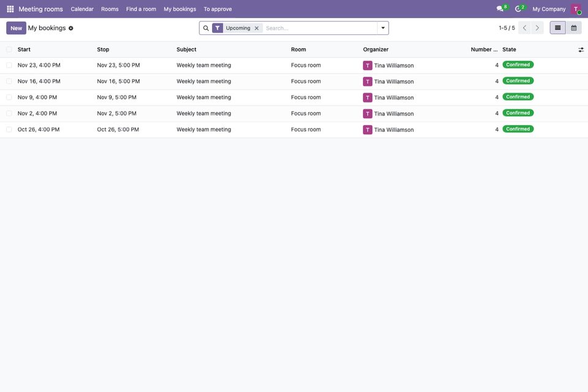Expand the search options dropdown arrow
The image size is (588, 392).
coord(383,28)
